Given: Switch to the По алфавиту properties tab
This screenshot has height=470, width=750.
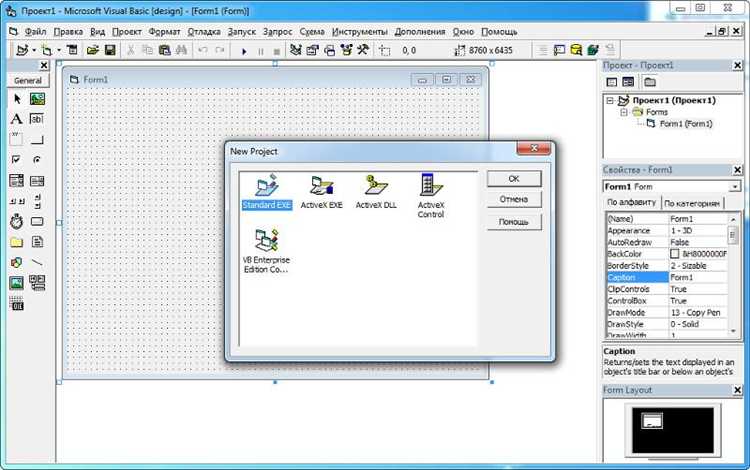Looking at the screenshot, I should 631,202.
